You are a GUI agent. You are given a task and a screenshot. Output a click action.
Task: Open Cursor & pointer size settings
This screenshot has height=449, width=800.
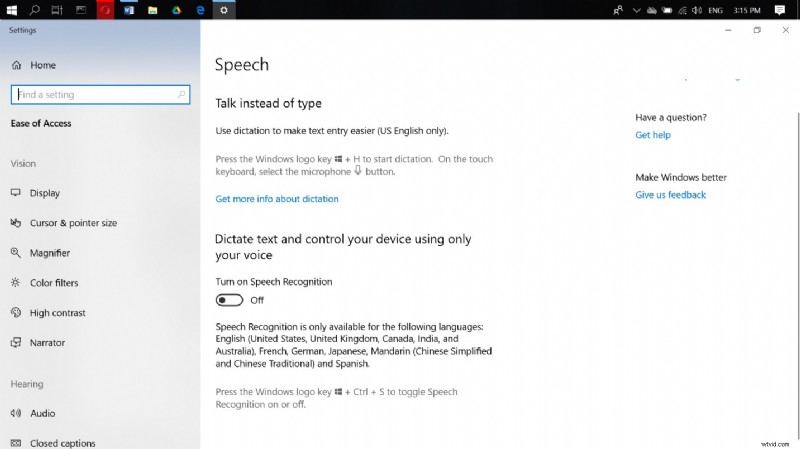pos(64,223)
